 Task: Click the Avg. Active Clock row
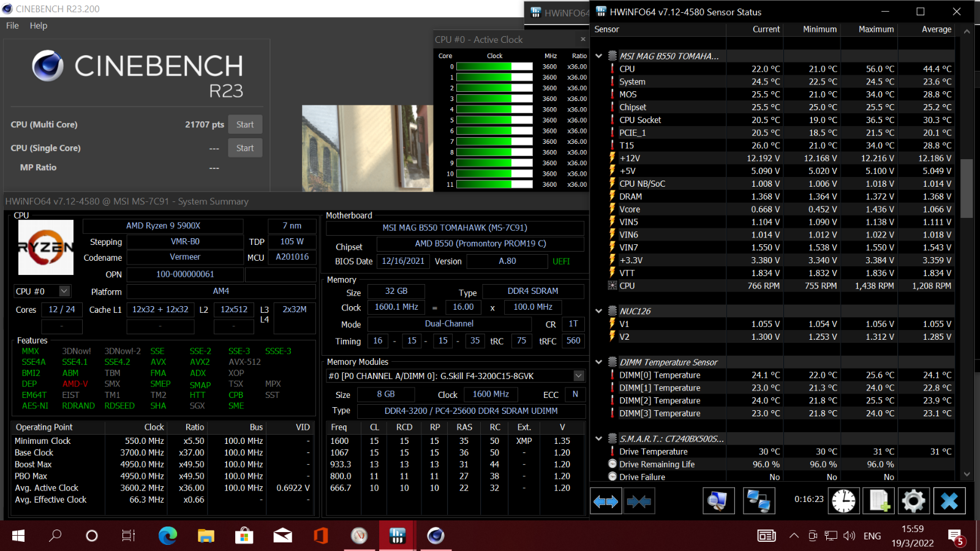pos(163,488)
